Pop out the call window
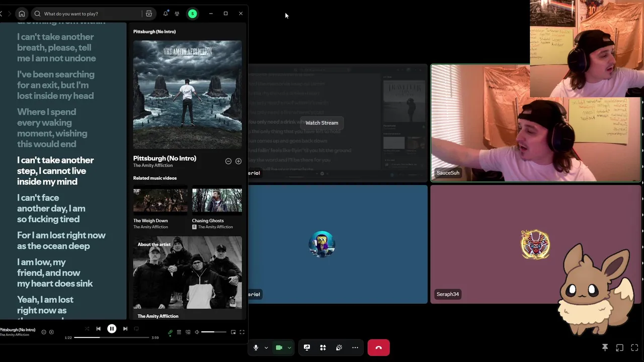The height and width of the screenshot is (362, 644). point(620,347)
